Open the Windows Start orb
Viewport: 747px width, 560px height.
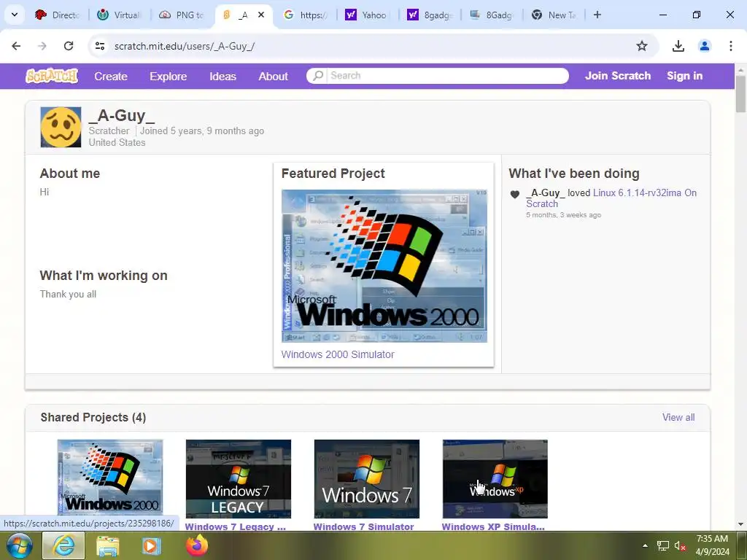(19, 545)
